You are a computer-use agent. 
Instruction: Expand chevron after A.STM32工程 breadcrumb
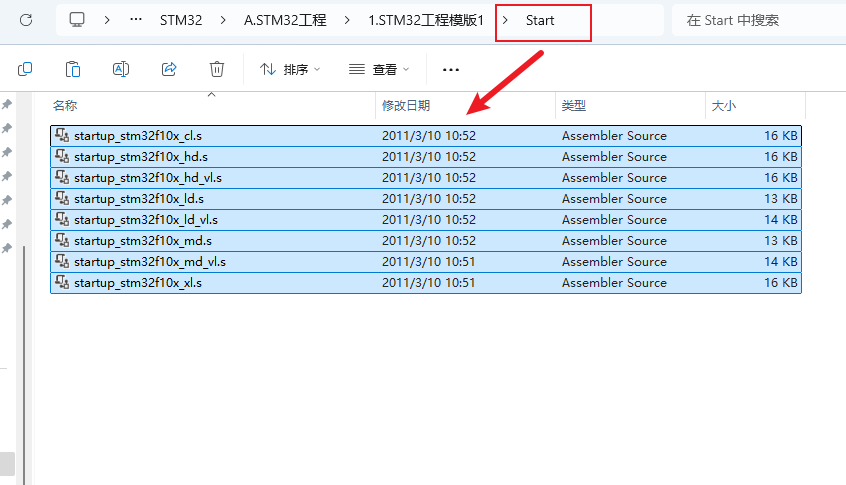[347, 21]
